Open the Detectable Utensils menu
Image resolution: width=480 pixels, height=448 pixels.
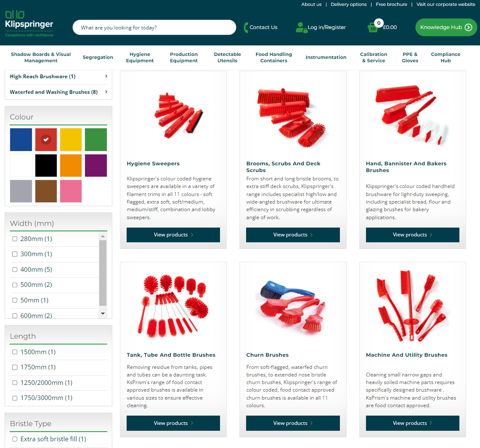click(x=228, y=58)
